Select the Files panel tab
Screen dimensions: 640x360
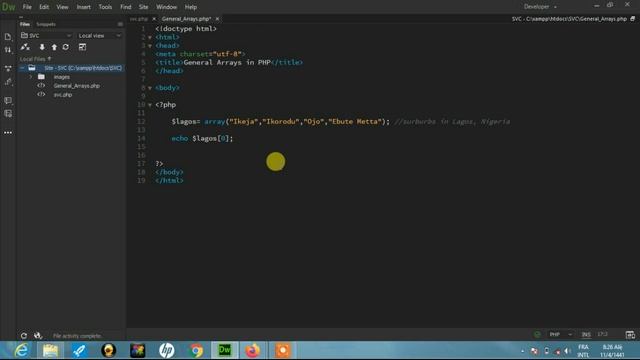[25, 24]
